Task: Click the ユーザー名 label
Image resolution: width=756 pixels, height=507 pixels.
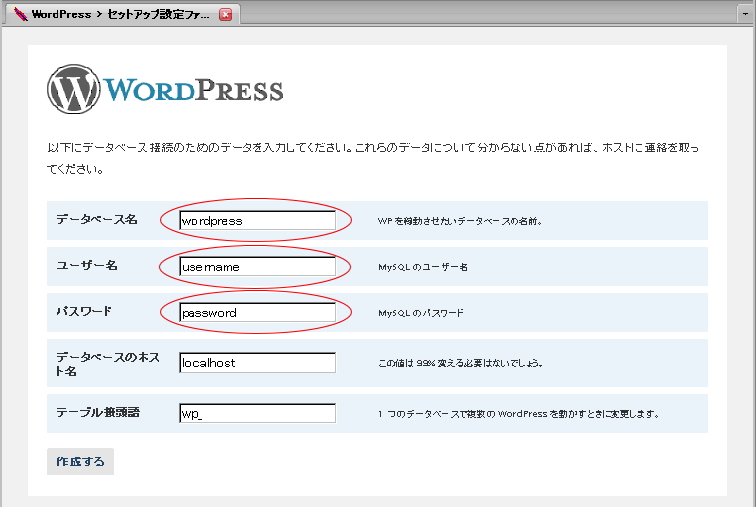Action: click(87, 266)
